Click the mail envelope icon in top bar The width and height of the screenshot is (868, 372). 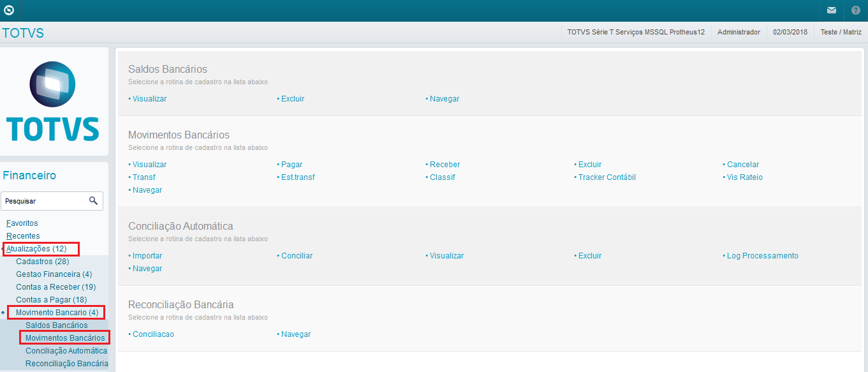tap(832, 10)
